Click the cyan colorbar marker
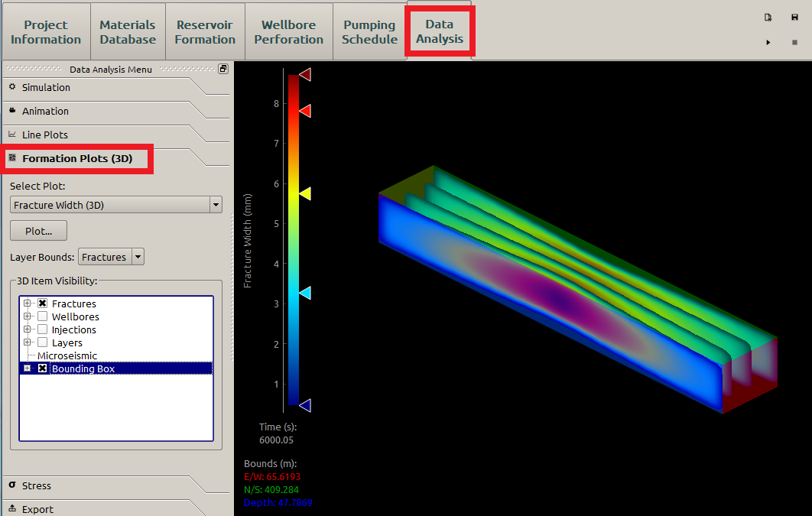 [306, 293]
